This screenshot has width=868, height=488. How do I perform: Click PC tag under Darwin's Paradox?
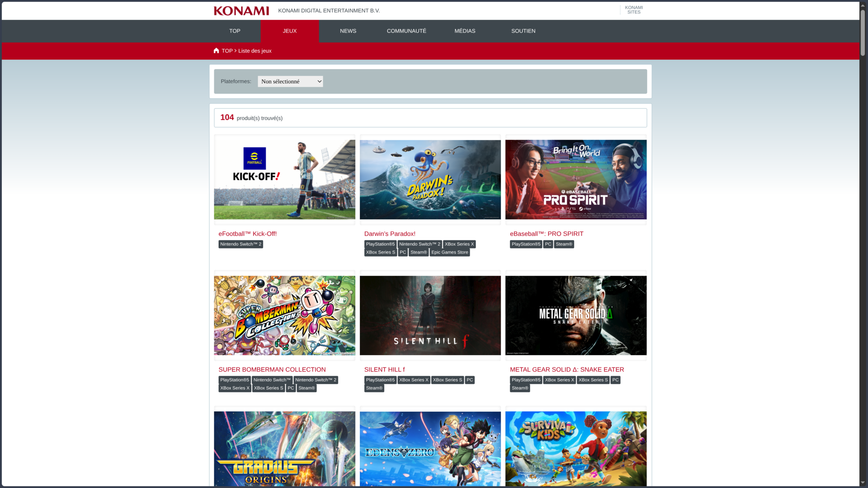(x=403, y=252)
